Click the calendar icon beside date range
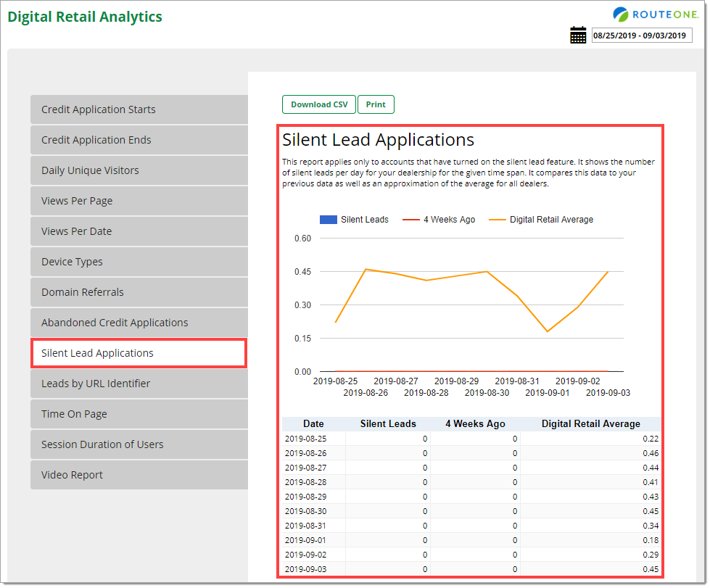Screen dimensions: 710x588 [578, 36]
